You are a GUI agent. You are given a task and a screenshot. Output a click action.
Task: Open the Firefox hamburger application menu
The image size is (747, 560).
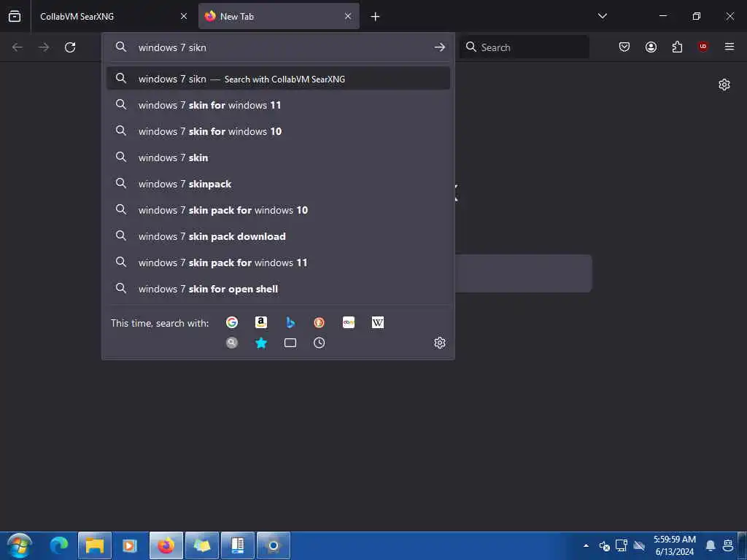(x=729, y=47)
